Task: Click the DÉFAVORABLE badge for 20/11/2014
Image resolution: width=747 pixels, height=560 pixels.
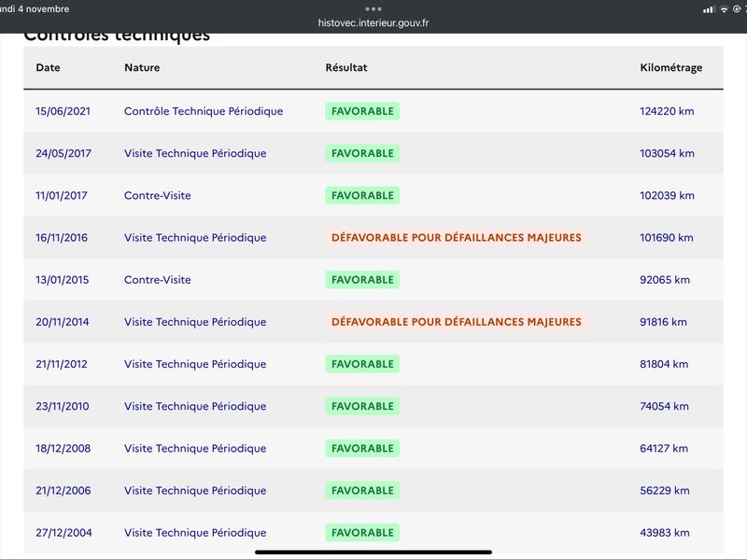Action: 457,322
